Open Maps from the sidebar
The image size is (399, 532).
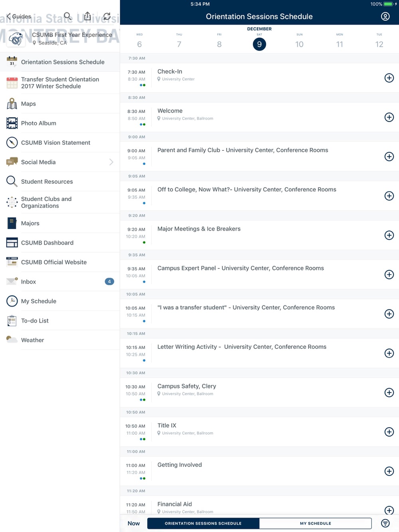pyautogui.click(x=60, y=104)
